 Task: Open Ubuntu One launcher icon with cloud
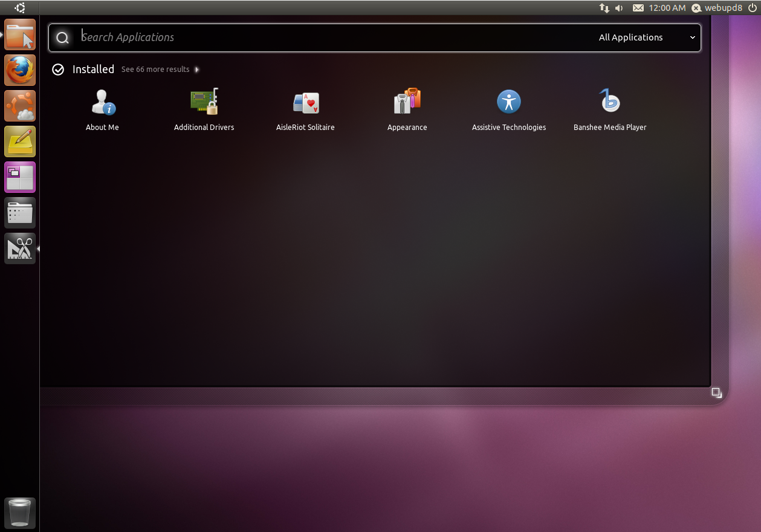20,106
